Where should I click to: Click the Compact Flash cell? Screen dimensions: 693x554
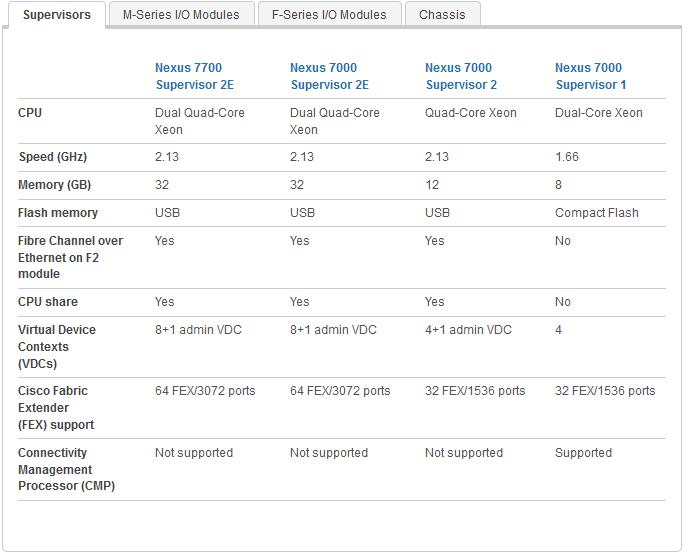pyautogui.click(x=597, y=213)
